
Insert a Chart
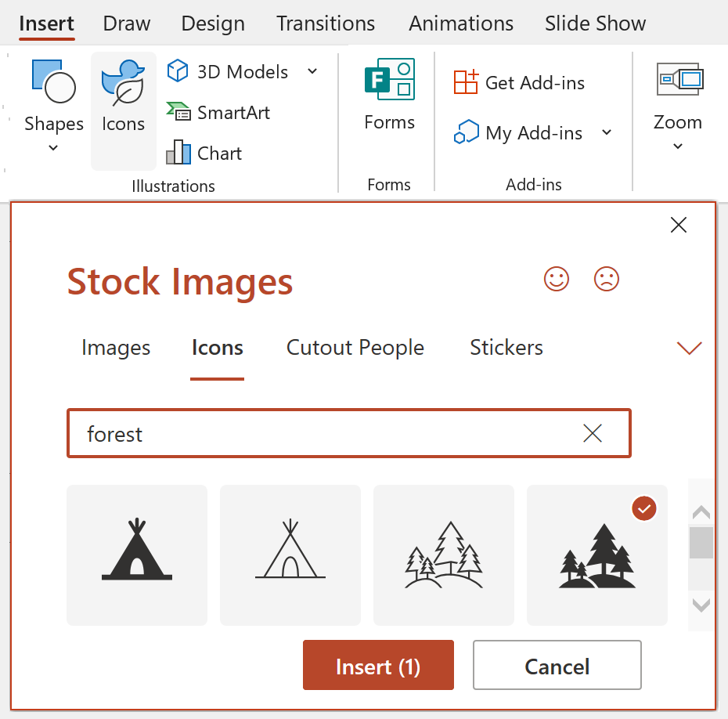coord(204,153)
